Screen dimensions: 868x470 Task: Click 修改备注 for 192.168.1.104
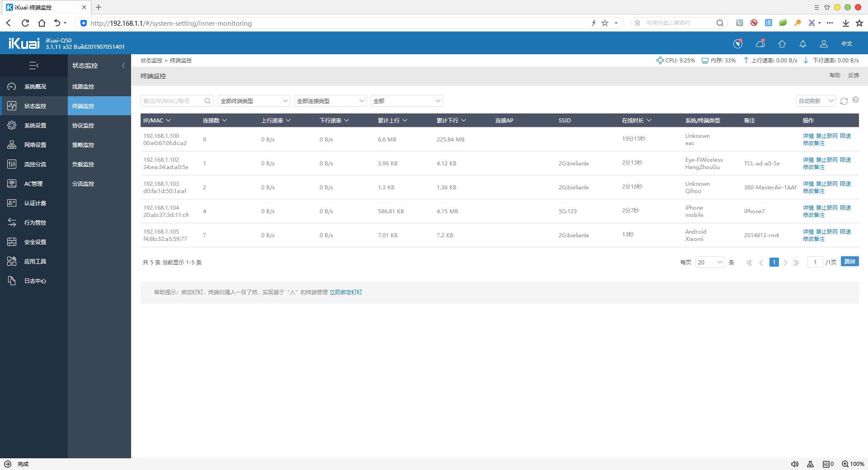(x=813, y=215)
